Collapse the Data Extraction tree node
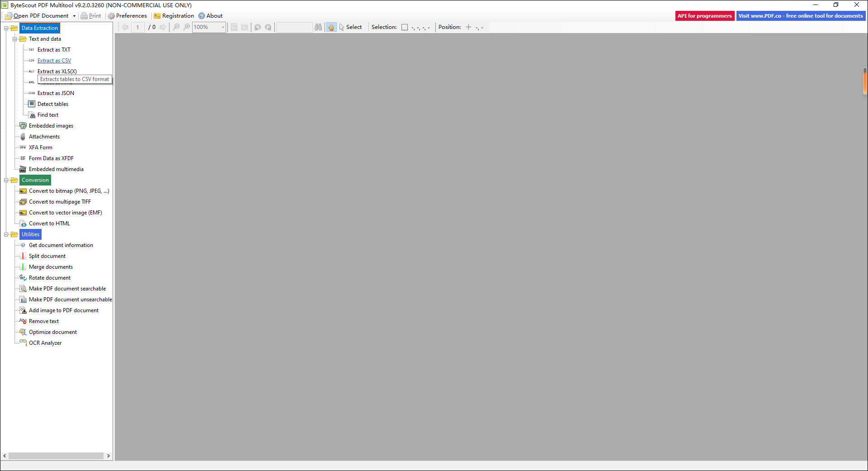This screenshot has height=471, width=868. (x=6, y=28)
